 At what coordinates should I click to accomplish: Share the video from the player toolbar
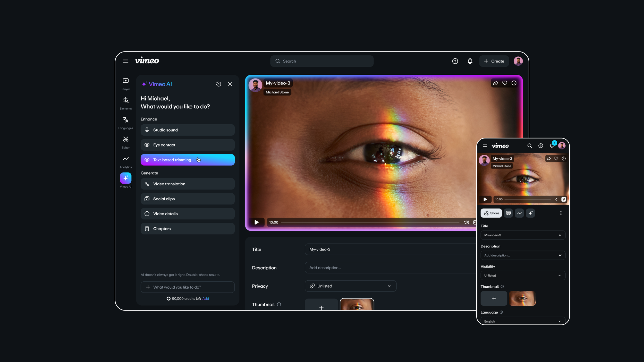click(x=496, y=83)
